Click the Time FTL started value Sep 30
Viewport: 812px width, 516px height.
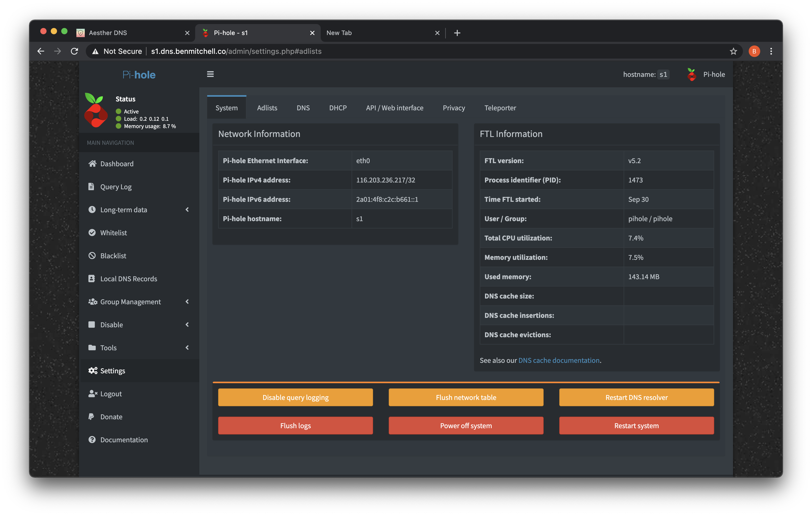click(638, 199)
